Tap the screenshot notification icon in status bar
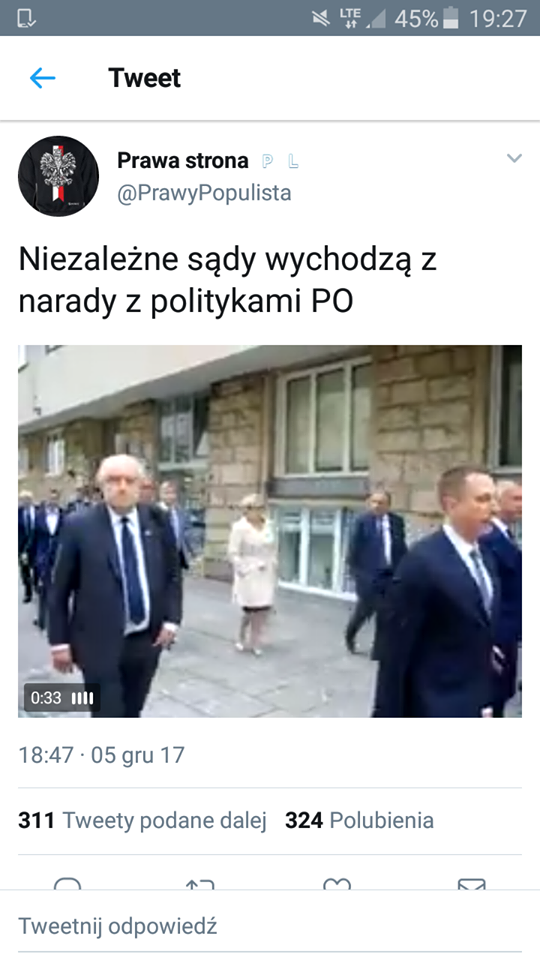 tap(27, 18)
